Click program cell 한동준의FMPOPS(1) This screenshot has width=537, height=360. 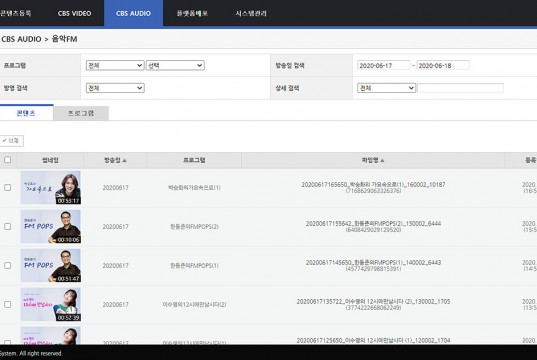point(194,266)
